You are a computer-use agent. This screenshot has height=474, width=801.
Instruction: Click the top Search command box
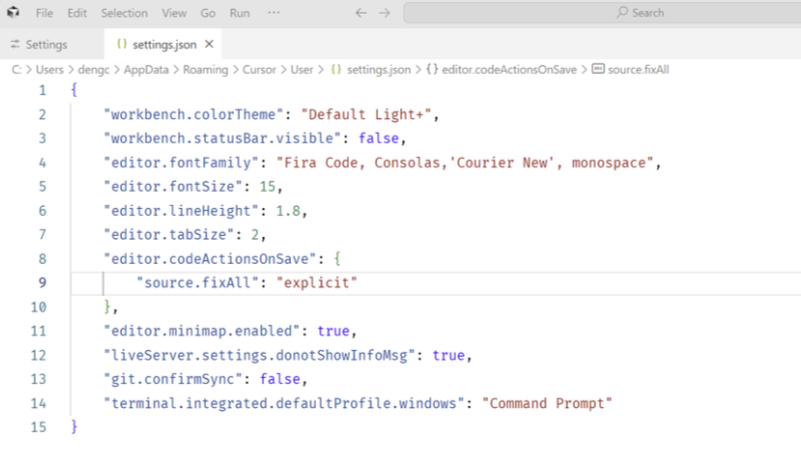[602, 13]
